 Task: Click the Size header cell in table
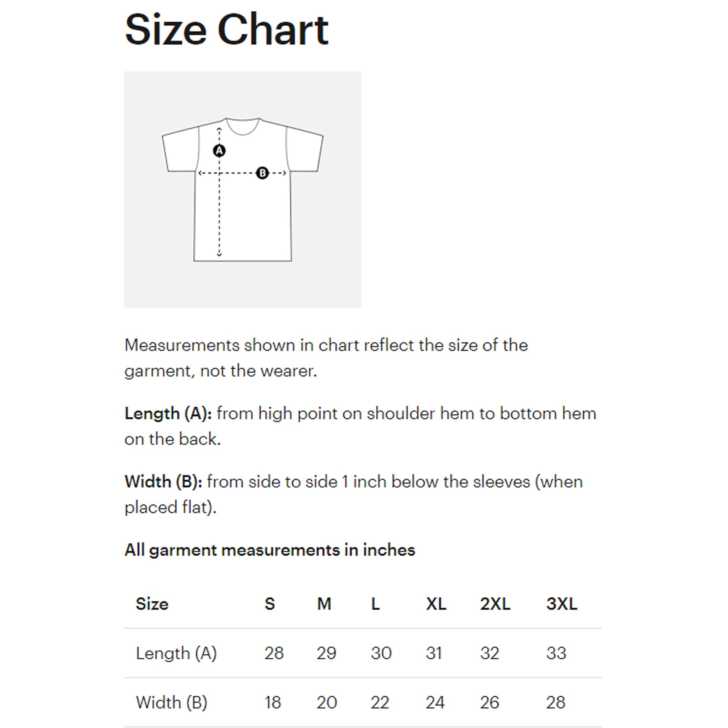[152, 603]
